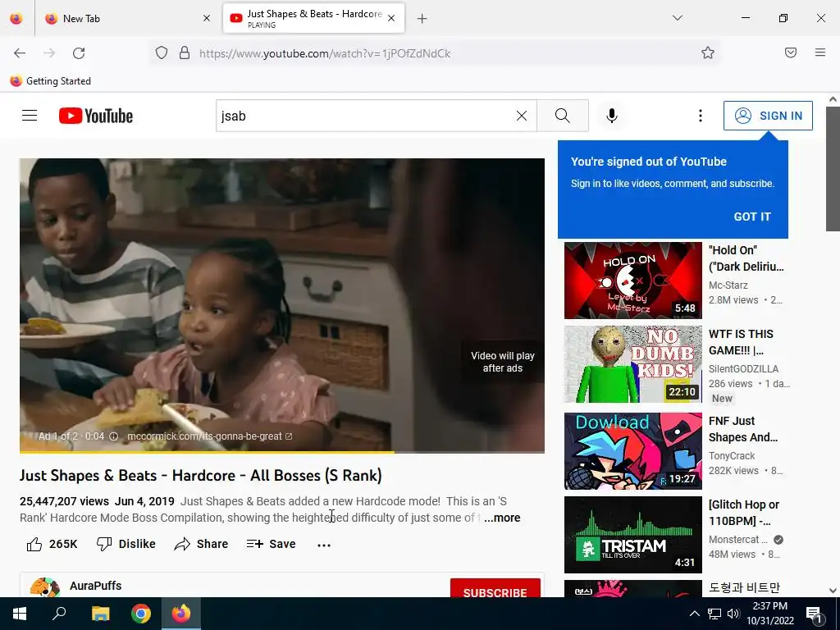Image resolution: width=840 pixels, height=630 pixels.
Task: Show hidden system tray icons
Action: [x=694, y=614]
